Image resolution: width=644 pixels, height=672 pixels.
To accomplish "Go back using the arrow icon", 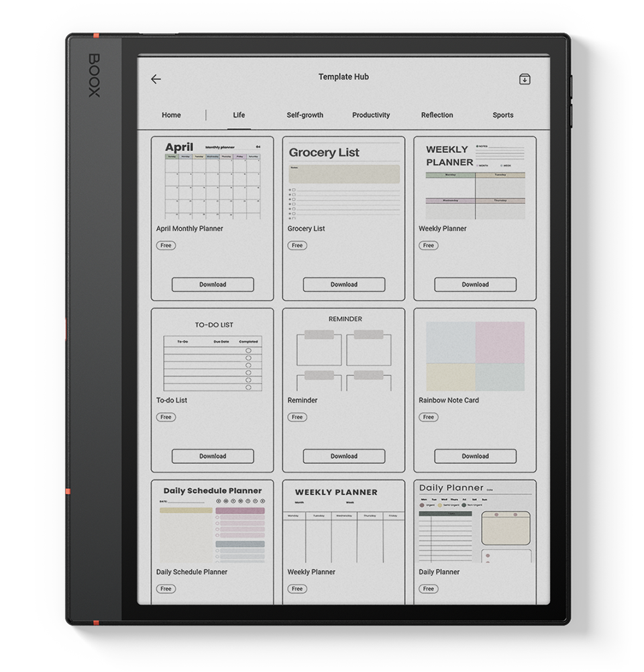I will coord(156,79).
